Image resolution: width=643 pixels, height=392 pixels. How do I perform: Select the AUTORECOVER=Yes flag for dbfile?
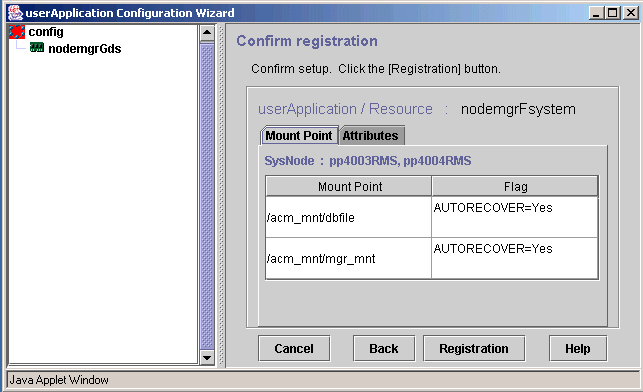[x=515, y=217]
